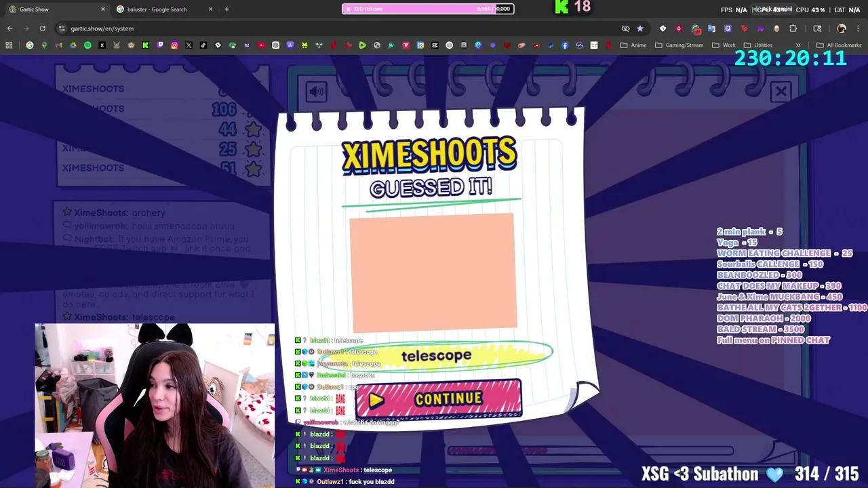Open the Twitch extension in toolbar
Screen dimensions: 868x488
(728, 28)
